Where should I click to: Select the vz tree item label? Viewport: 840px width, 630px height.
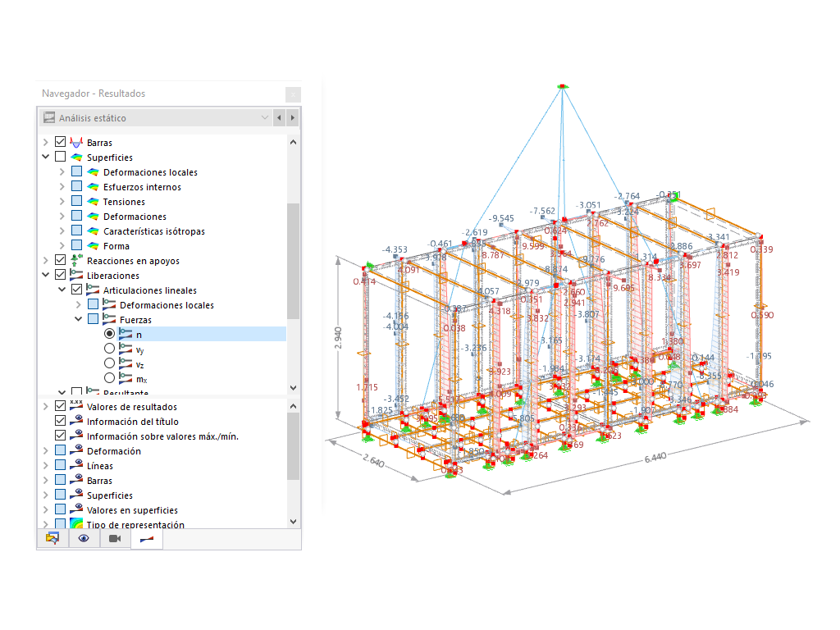coord(139,364)
